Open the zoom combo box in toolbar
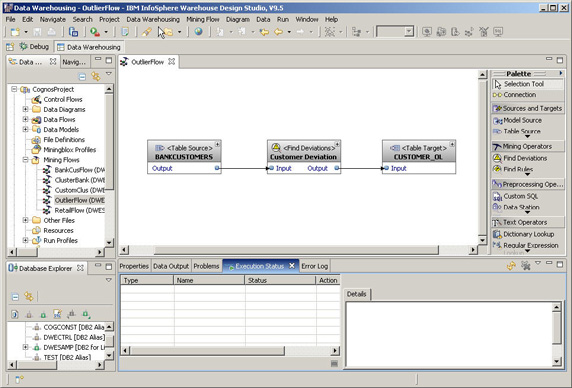 click(409, 32)
